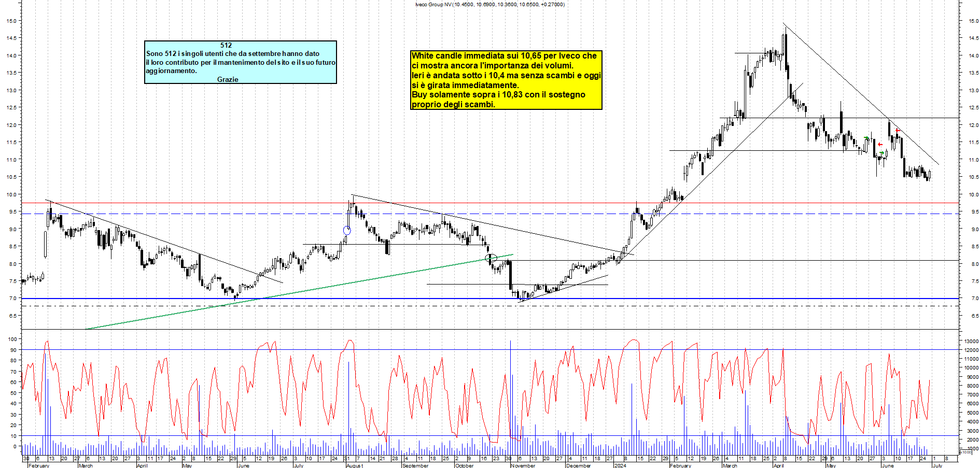Click "15.0" on the left price axis
Screen dimensions: 980x468
click(x=11, y=21)
